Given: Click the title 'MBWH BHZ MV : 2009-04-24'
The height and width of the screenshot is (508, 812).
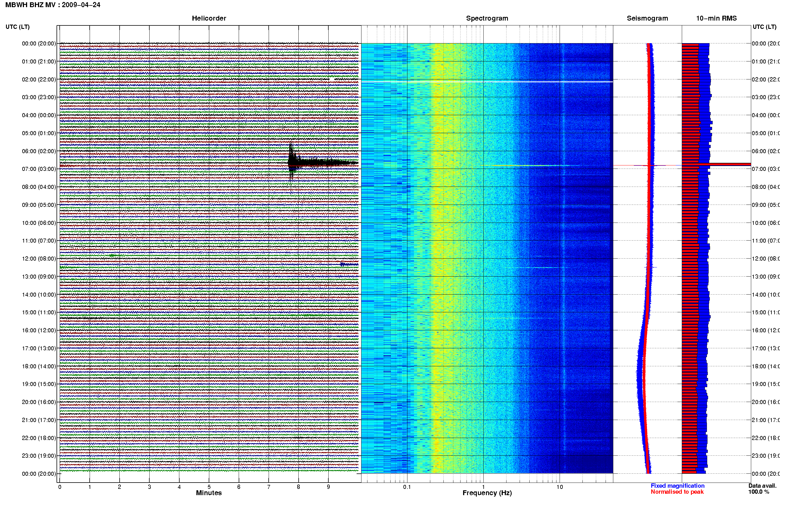Looking at the screenshot, I should point(53,5).
